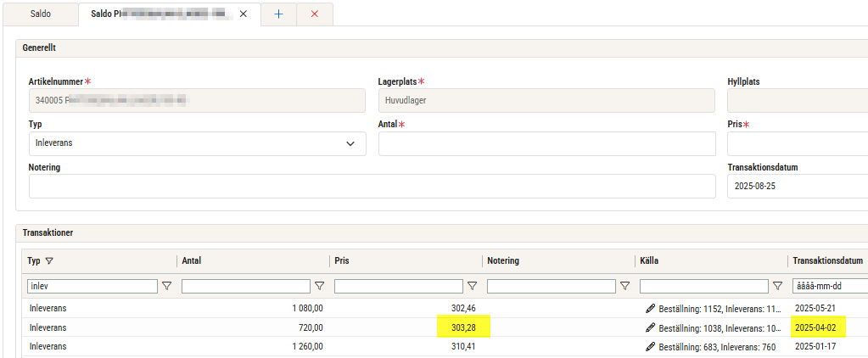868x358 pixels.
Task: Edit source pencil icon for Beställning 1038
Action: coord(650,327)
